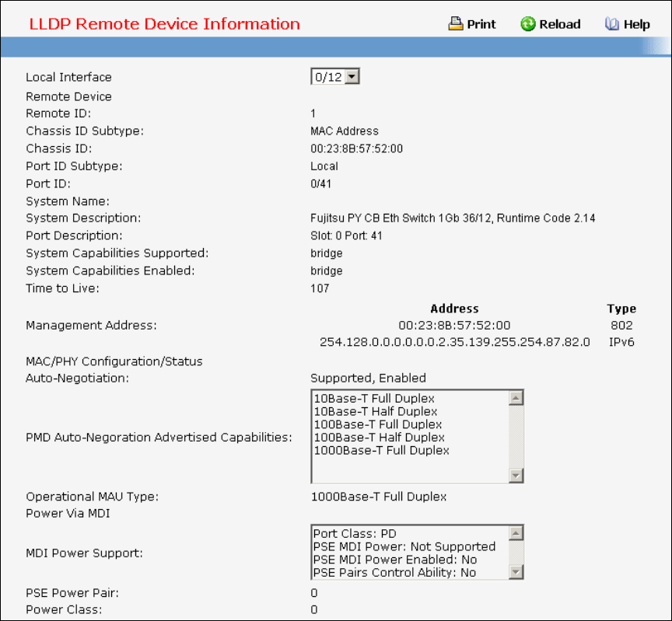Viewport: 672px width, 621px height.
Task: Click the Print printer icon
Action: click(456, 23)
